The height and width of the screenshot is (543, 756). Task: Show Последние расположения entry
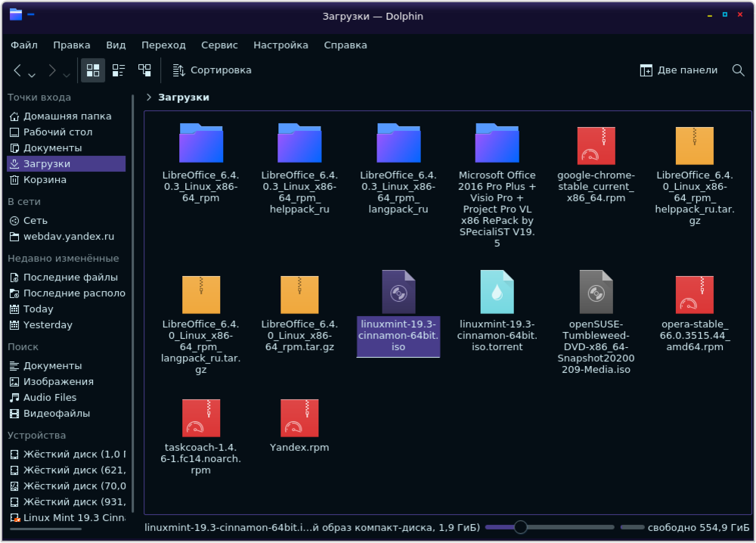67,293
